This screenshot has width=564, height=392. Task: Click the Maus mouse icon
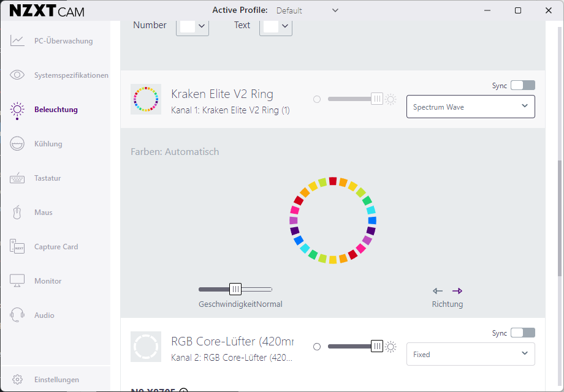click(17, 213)
